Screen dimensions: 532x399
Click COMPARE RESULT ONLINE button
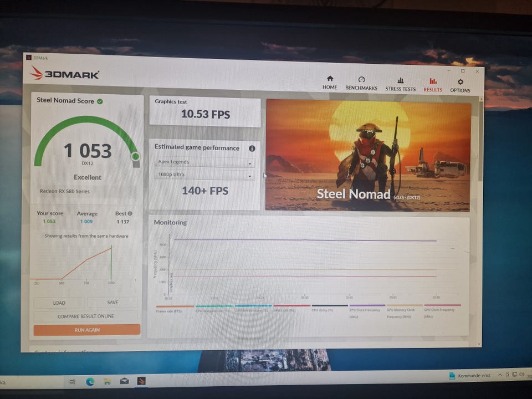(x=86, y=316)
